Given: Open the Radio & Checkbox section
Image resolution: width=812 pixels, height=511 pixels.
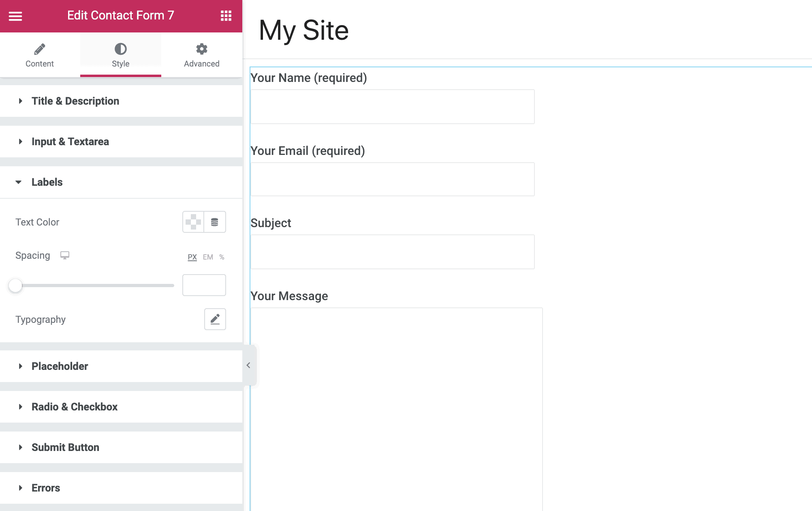Looking at the screenshot, I should point(75,407).
